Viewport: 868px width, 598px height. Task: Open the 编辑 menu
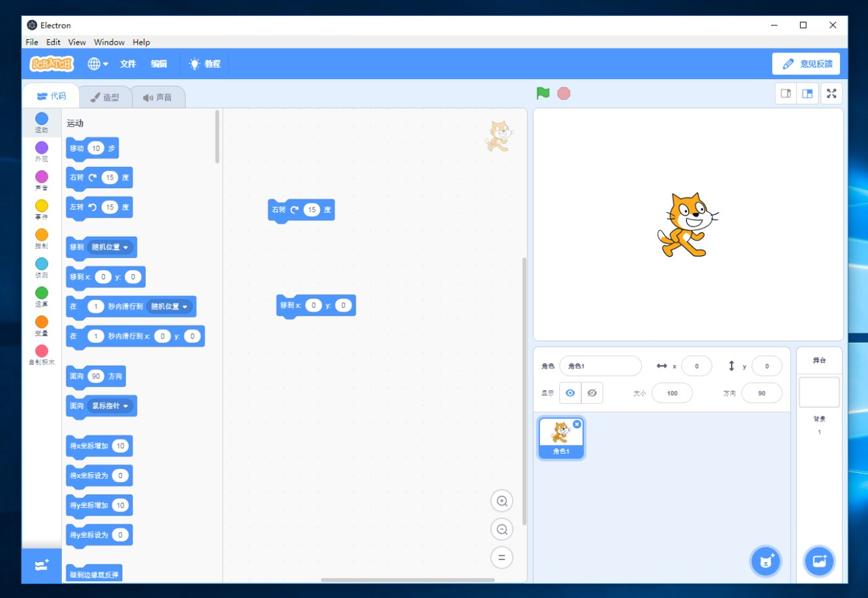[159, 64]
